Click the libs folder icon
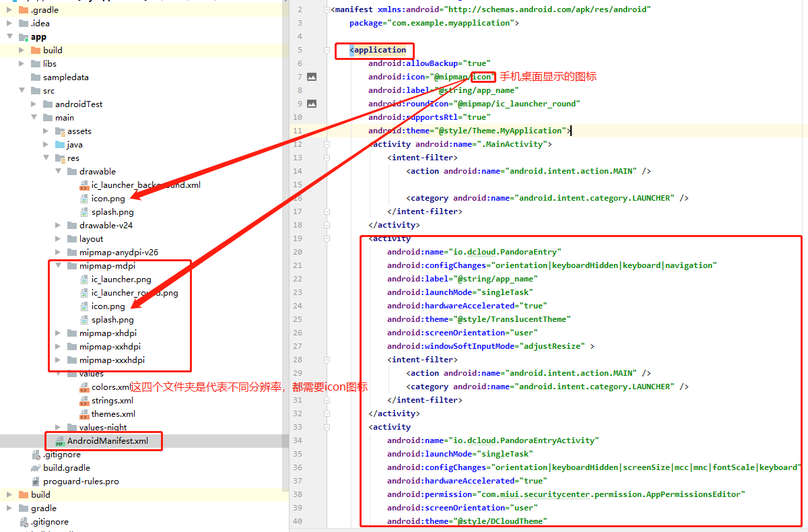The image size is (808, 532). (36, 64)
